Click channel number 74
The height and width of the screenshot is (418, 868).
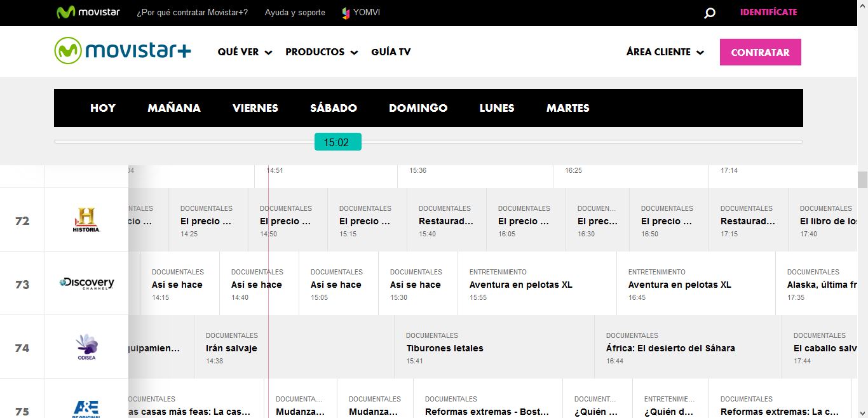tap(22, 347)
